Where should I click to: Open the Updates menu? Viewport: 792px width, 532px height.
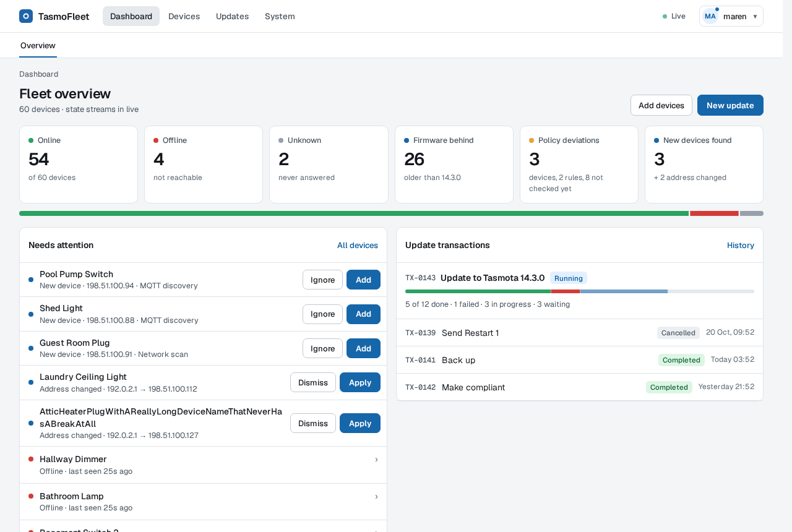[232, 16]
